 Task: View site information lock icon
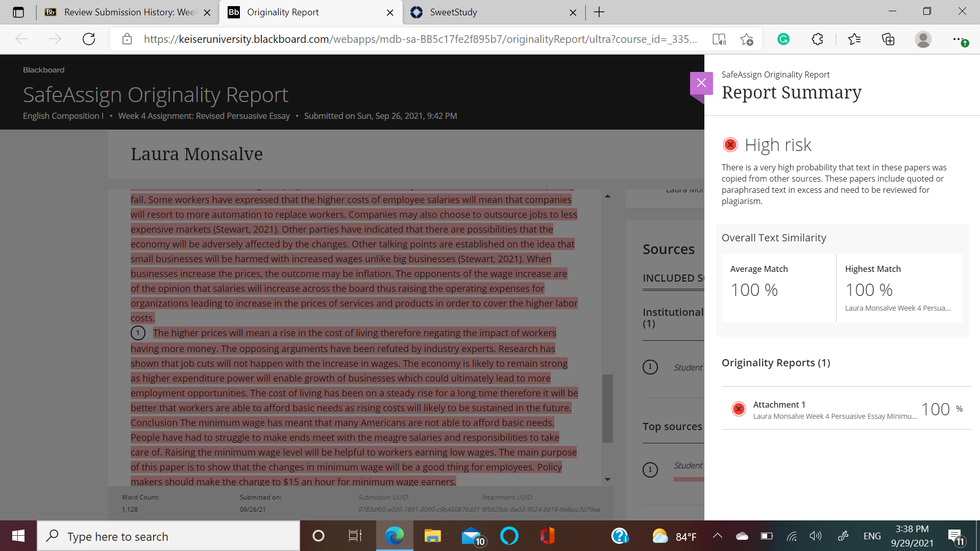pos(127,39)
